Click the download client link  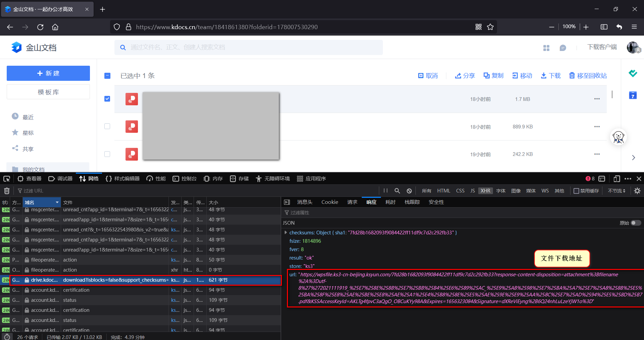tap(602, 47)
